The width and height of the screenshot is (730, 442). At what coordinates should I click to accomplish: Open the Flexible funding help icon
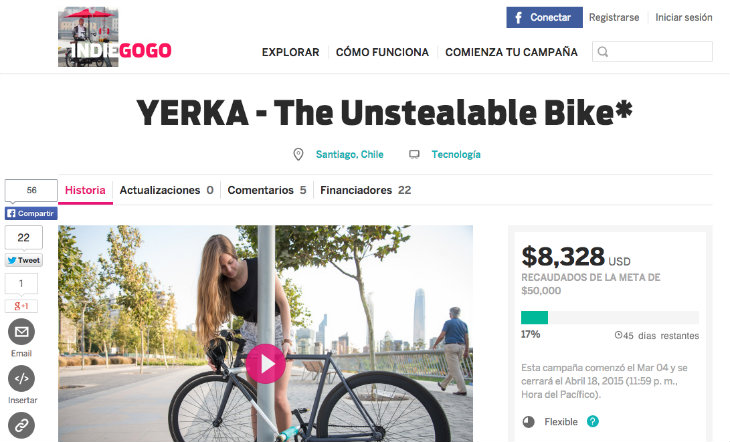point(593,422)
